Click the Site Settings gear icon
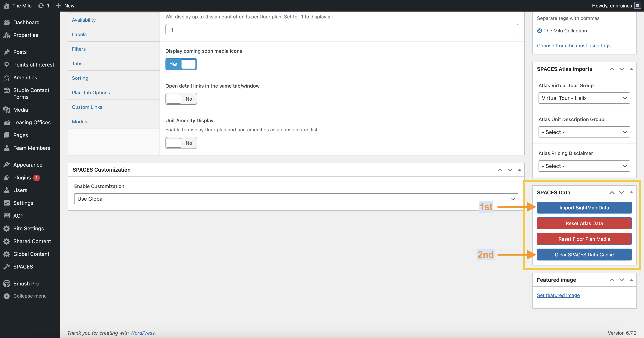Image resolution: width=644 pixels, height=338 pixels. [x=7, y=228]
